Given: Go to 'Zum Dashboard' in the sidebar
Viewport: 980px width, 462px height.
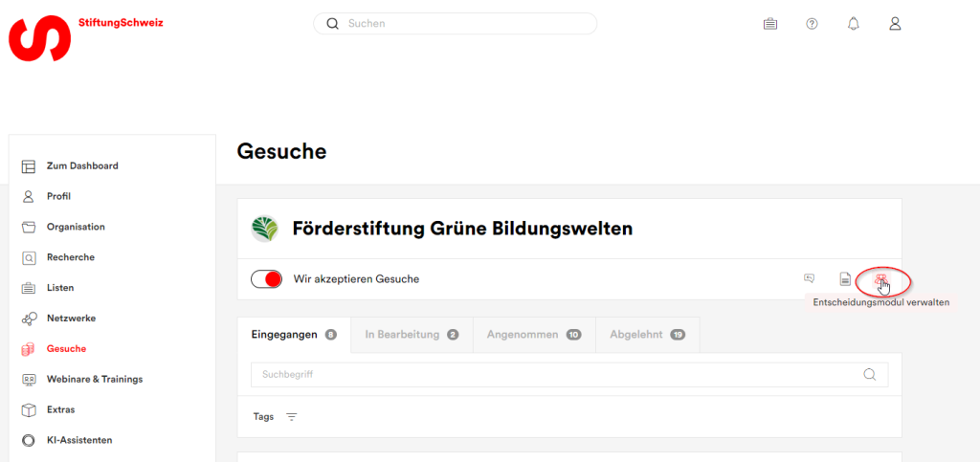Looking at the screenshot, I should point(81,165).
